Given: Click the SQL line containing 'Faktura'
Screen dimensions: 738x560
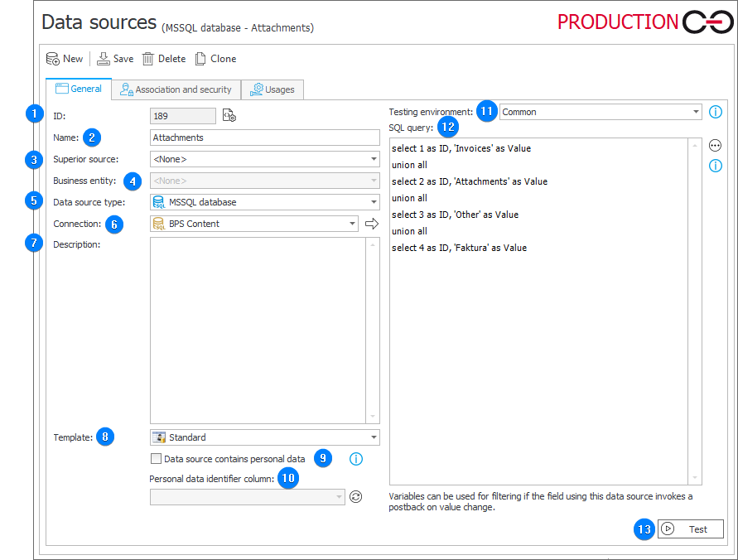Looking at the screenshot, I should coord(460,248).
